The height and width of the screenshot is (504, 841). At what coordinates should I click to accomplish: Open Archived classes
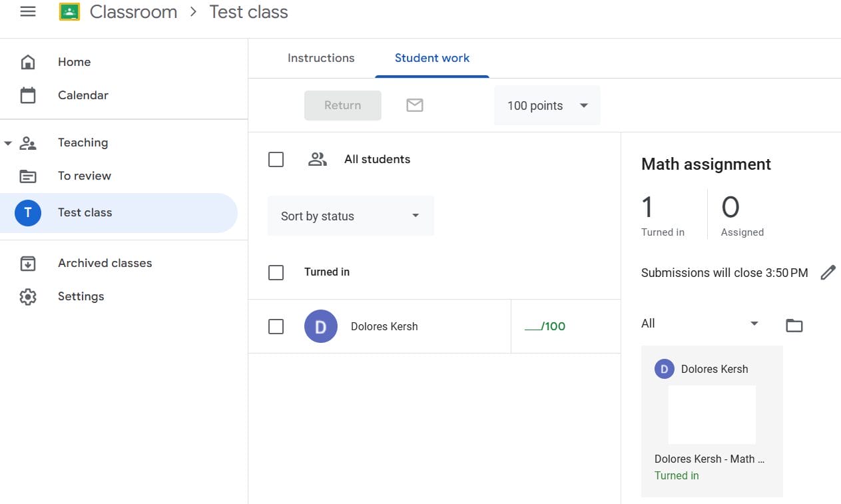(105, 262)
